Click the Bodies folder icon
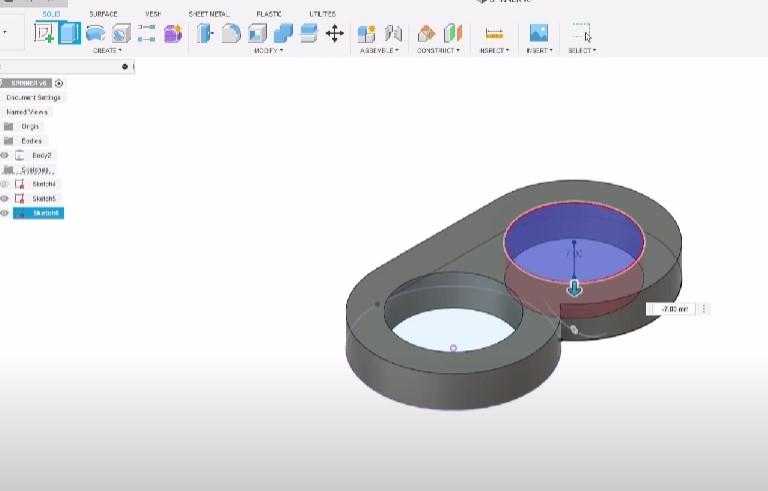 point(8,141)
